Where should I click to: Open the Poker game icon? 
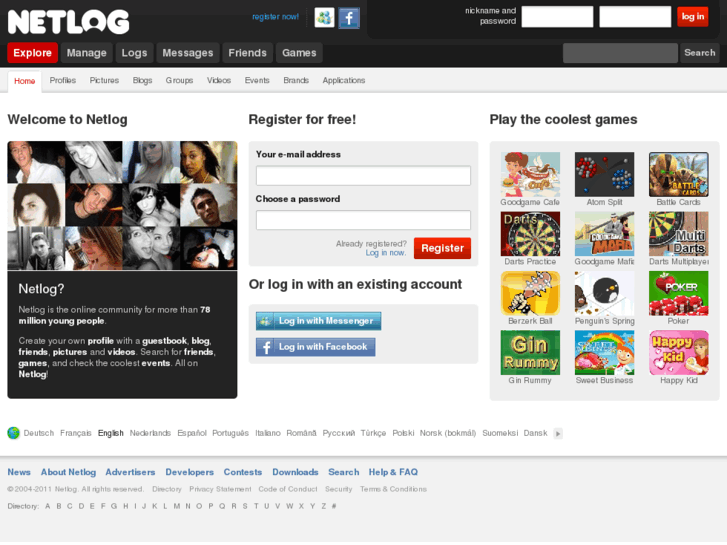coord(678,293)
